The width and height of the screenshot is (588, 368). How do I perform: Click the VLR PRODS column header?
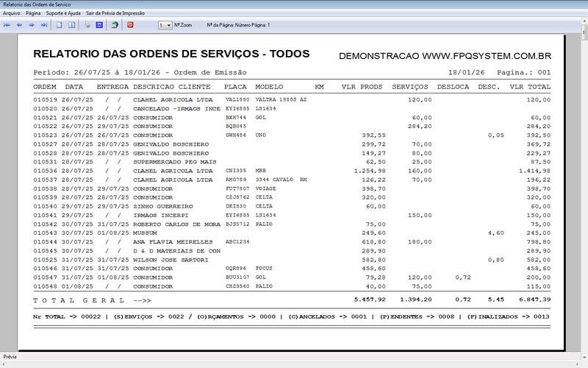[362, 87]
